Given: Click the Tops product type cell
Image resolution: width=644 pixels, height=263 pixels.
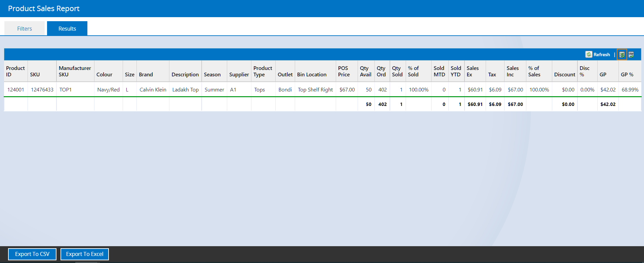Looking at the screenshot, I should click(263, 89).
